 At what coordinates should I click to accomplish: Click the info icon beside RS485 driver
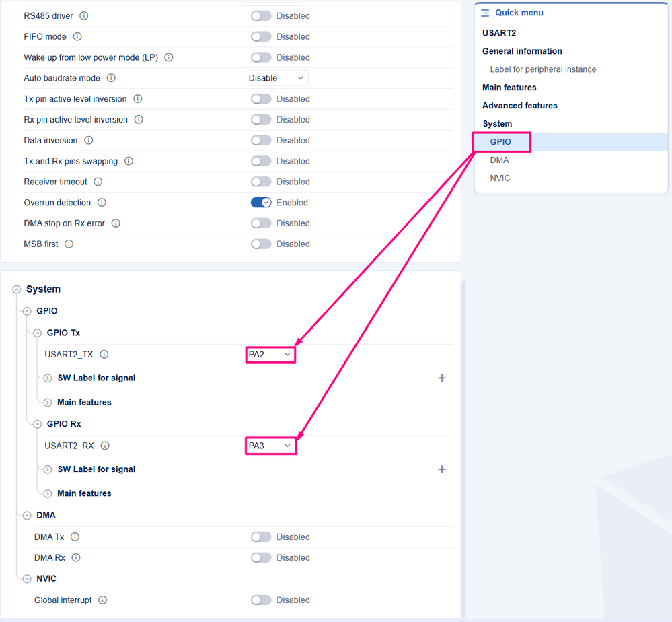84,16
